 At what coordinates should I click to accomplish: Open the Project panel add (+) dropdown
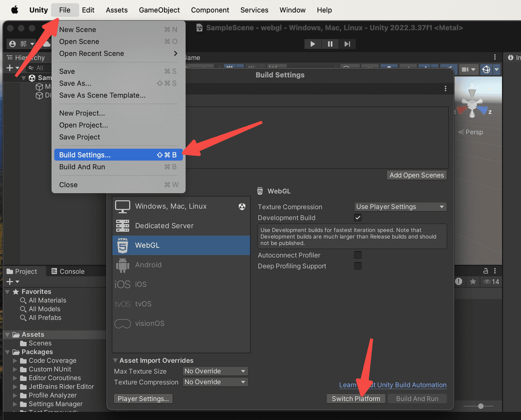click(13, 282)
